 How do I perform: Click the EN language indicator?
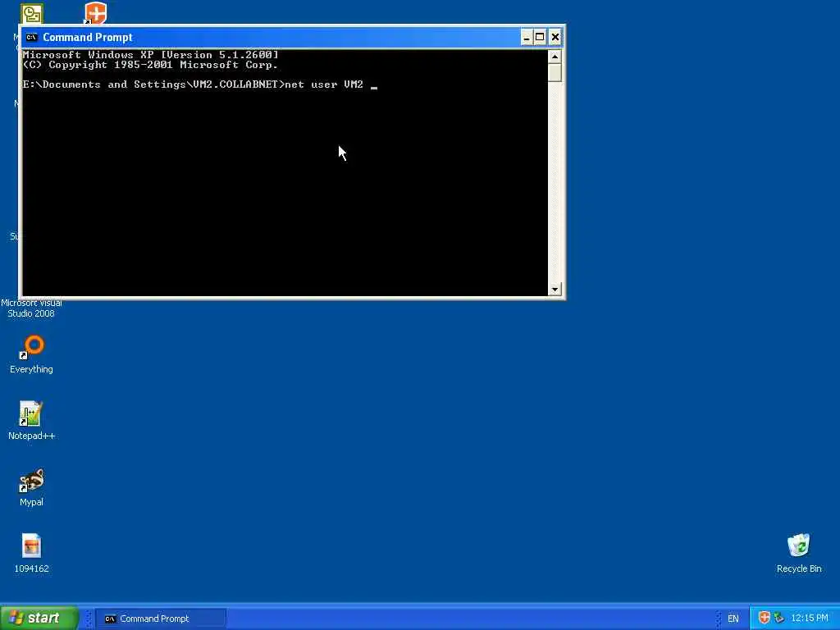click(733, 619)
